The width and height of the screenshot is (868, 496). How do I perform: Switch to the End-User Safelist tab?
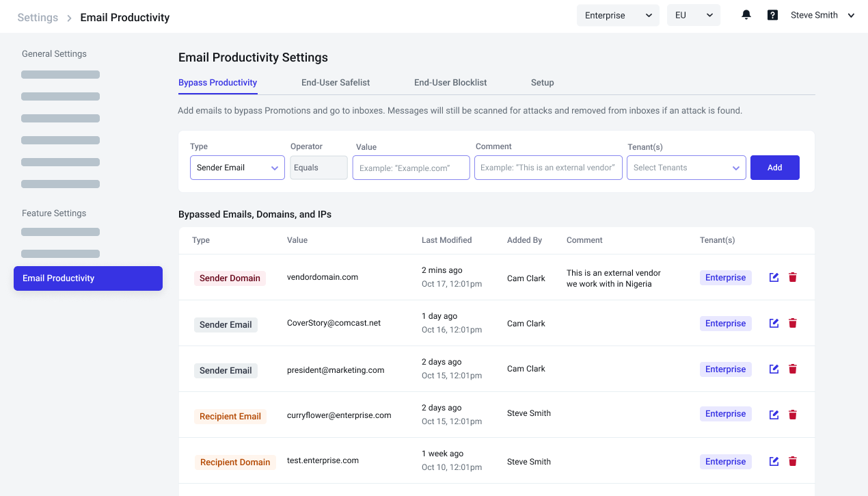(x=336, y=83)
